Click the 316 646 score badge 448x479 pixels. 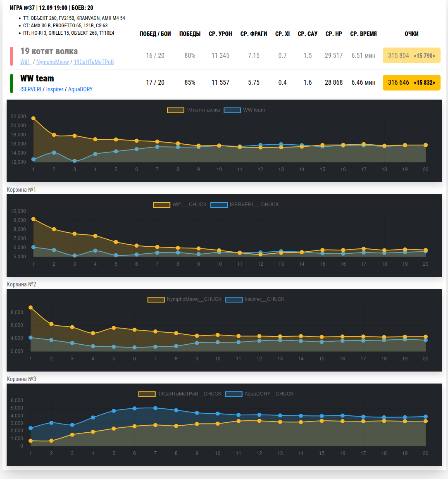pyautogui.click(x=411, y=83)
